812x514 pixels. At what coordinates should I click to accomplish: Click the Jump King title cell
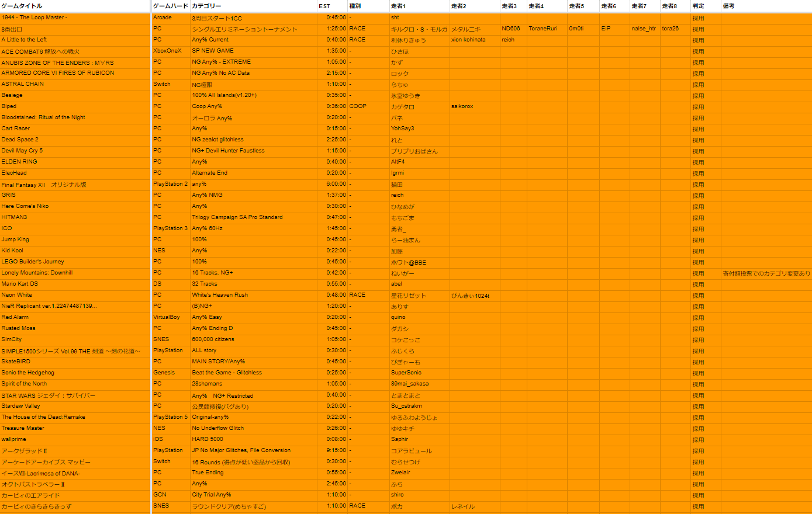click(x=75, y=240)
